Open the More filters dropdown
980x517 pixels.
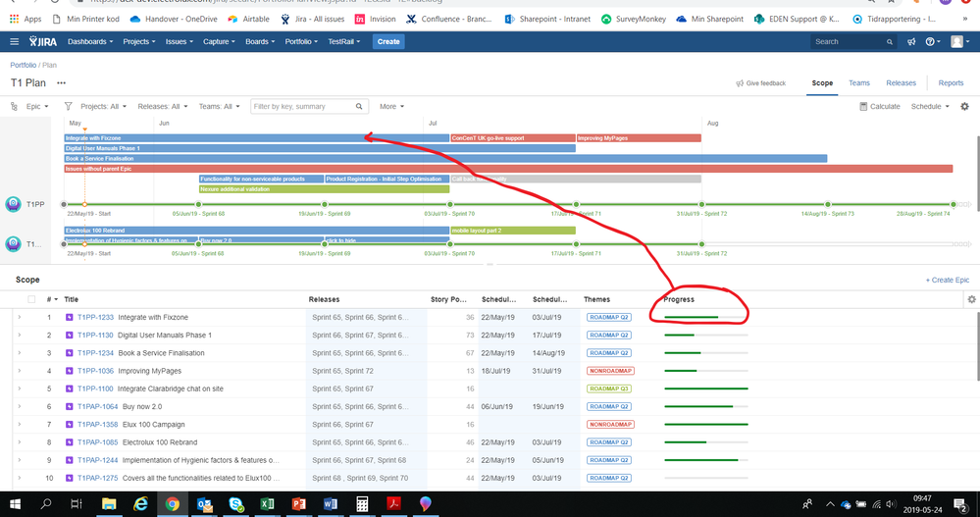[391, 106]
